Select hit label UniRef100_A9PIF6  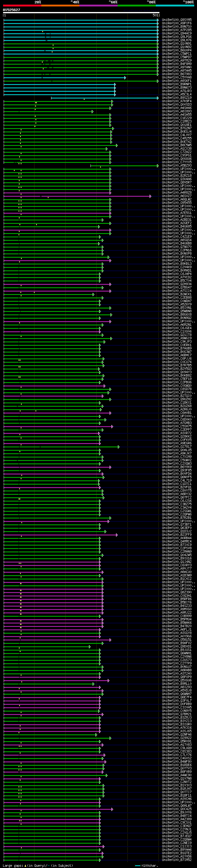[177, 23]
